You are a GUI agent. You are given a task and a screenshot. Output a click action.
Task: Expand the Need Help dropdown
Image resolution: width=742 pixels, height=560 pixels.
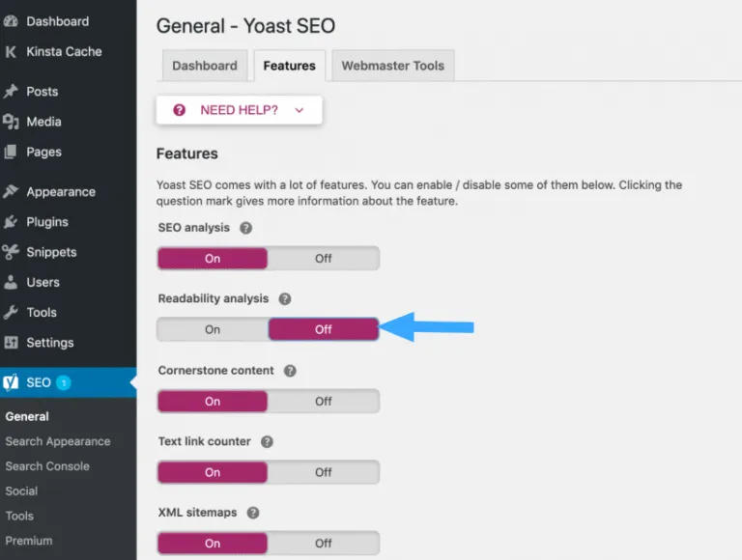(x=239, y=110)
